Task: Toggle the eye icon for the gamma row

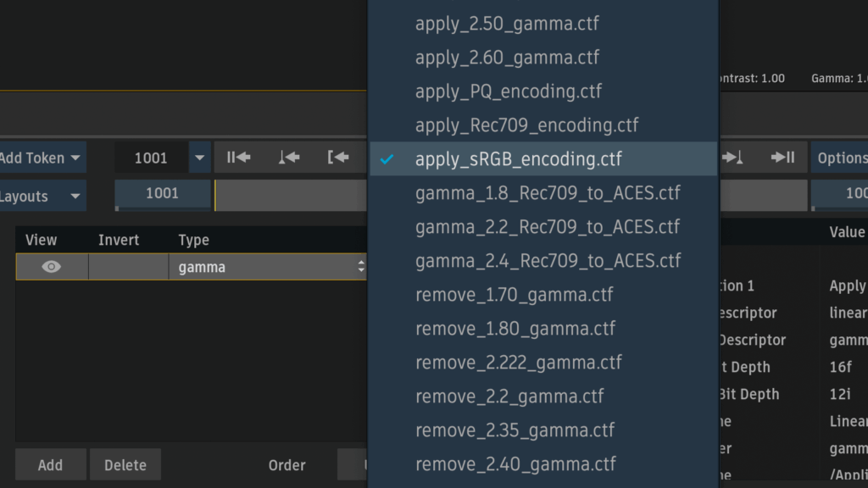Action: coord(51,267)
